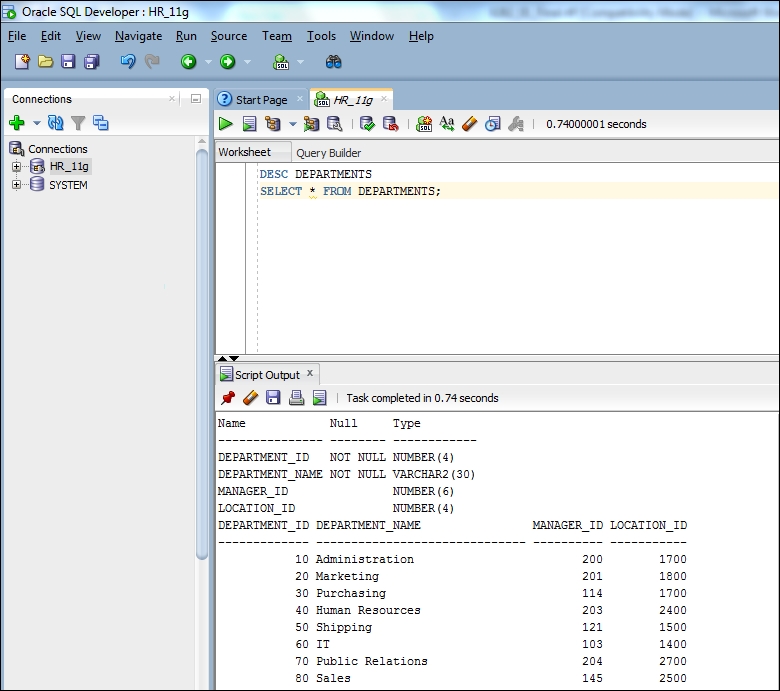Expand the SYSTEM connection node
Viewport: 780px width, 691px height.
click(16, 185)
